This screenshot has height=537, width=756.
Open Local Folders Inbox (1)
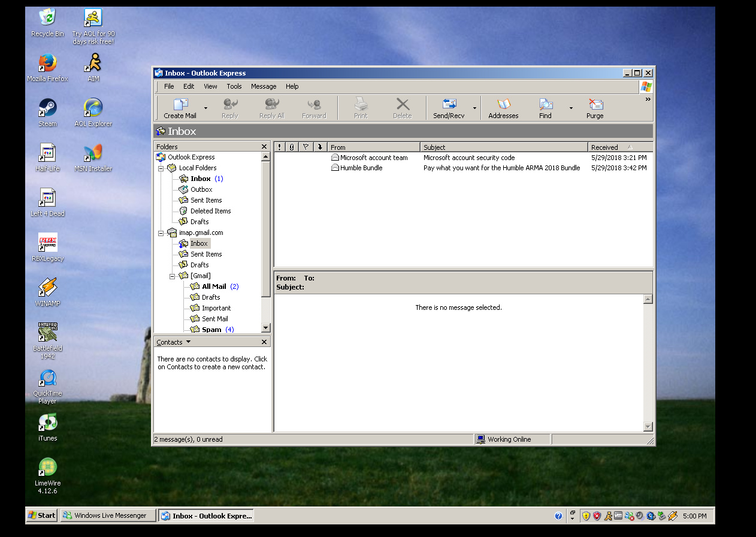pyautogui.click(x=201, y=179)
